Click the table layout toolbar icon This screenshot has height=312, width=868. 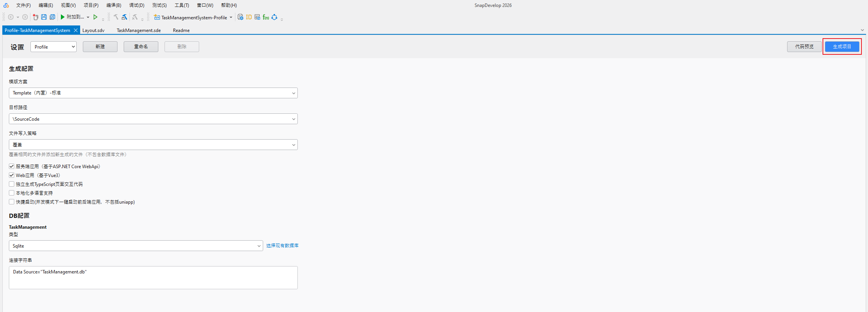click(257, 17)
